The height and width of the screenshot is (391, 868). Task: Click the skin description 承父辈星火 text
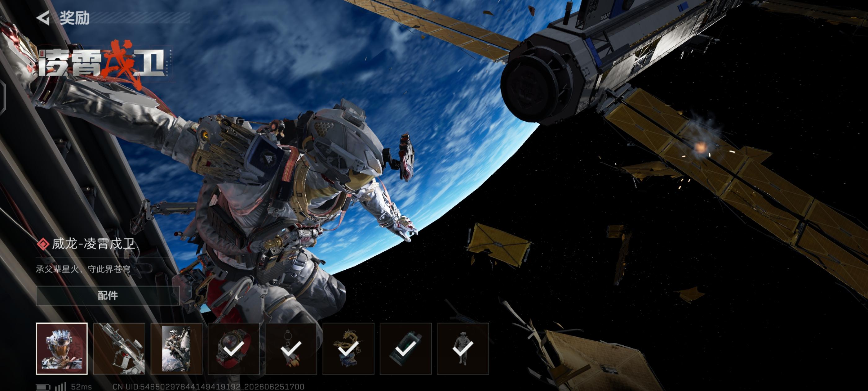coord(83,270)
